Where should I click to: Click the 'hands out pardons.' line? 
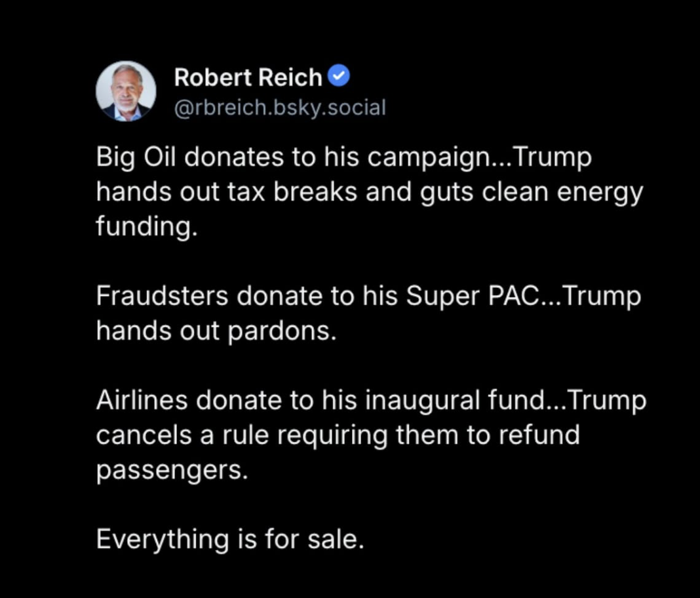click(x=216, y=331)
